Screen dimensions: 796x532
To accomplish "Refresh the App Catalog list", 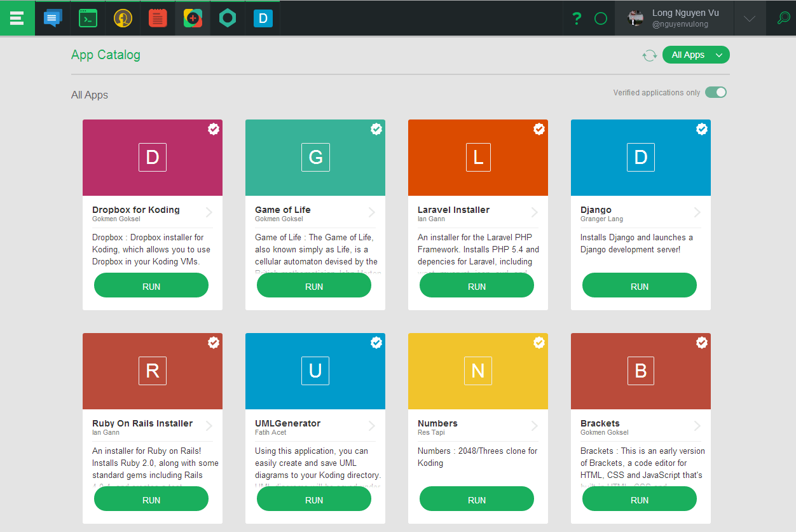I will [649, 55].
